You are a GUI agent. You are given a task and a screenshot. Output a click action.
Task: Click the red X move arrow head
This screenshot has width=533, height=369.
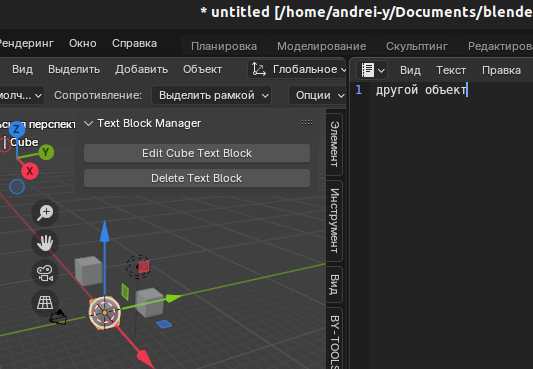click(146, 359)
